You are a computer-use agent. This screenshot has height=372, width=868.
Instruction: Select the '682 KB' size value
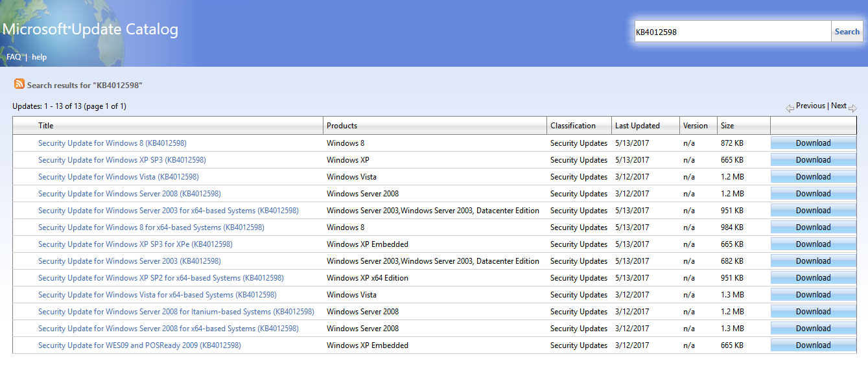point(732,261)
